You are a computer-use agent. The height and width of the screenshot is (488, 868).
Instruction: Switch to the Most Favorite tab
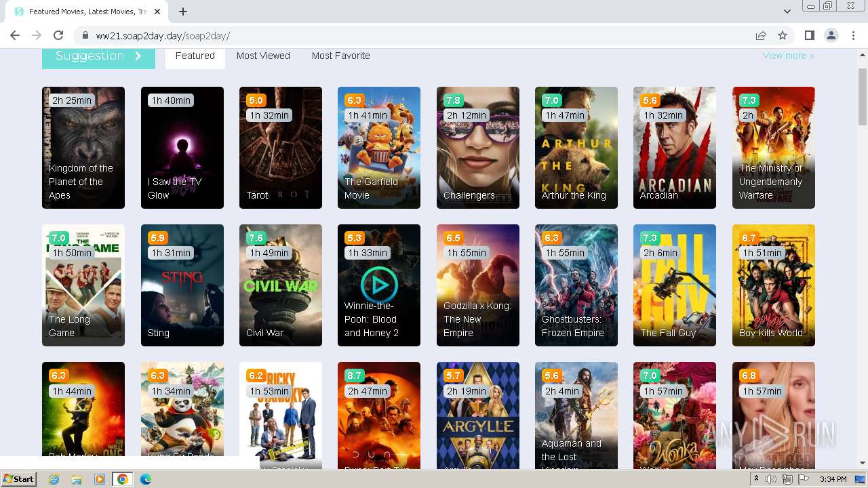pos(341,56)
